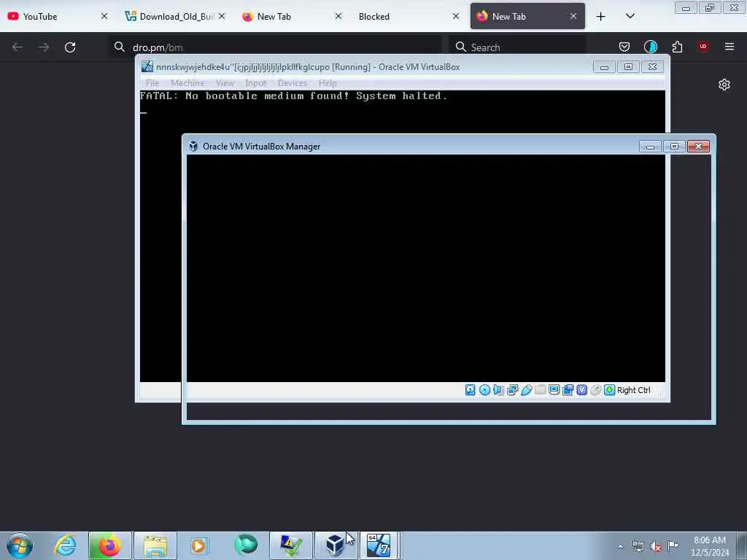Open Windows Media Player from the taskbar
The width and height of the screenshot is (747, 560).
pos(199,545)
